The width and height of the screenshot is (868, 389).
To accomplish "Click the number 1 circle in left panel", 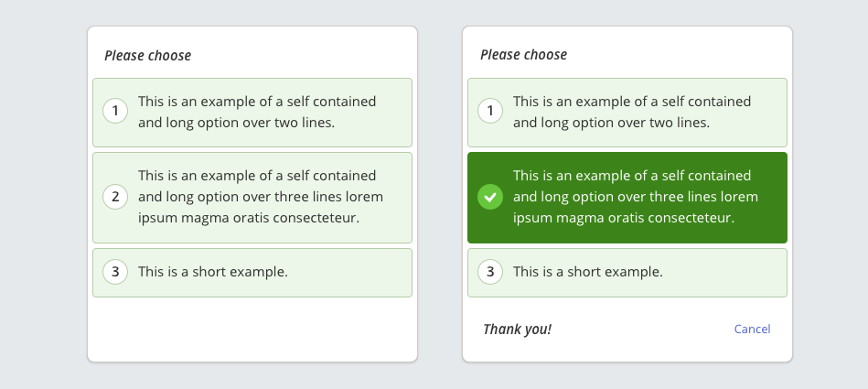I will (115, 112).
